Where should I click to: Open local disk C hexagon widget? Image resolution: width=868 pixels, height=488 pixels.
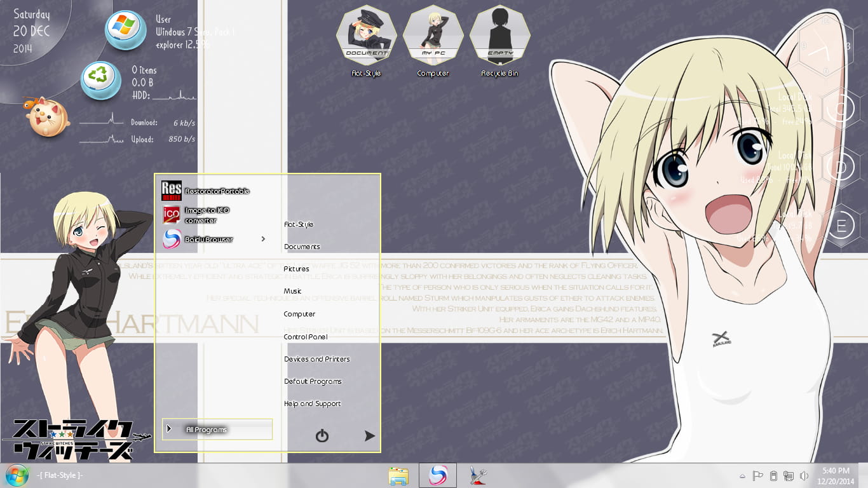(x=841, y=108)
